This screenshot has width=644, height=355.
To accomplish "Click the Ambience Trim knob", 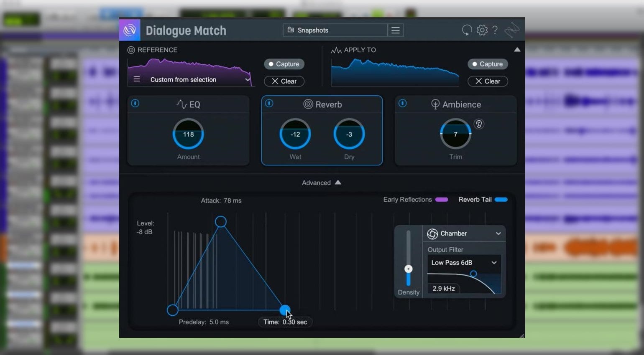I will tap(455, 134).
